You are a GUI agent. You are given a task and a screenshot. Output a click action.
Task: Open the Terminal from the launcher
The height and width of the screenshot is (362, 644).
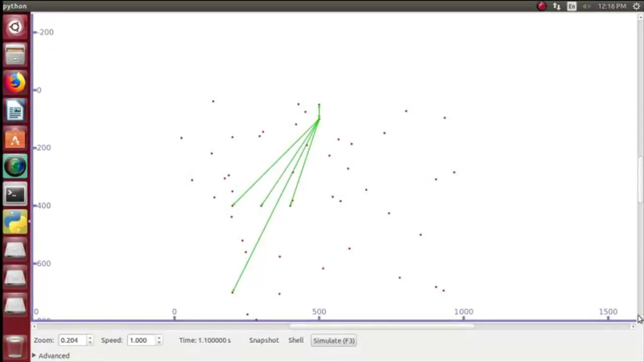tap(15, 194)
